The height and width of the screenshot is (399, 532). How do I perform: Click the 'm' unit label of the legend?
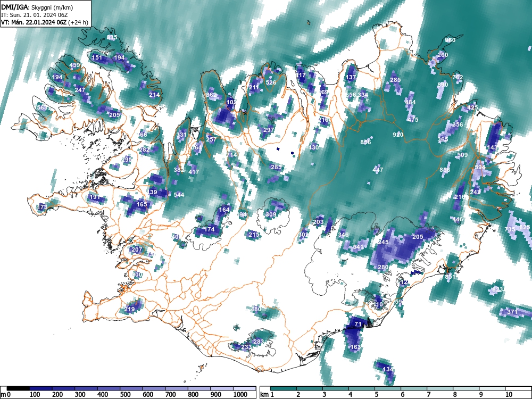[x=3, y=395]
